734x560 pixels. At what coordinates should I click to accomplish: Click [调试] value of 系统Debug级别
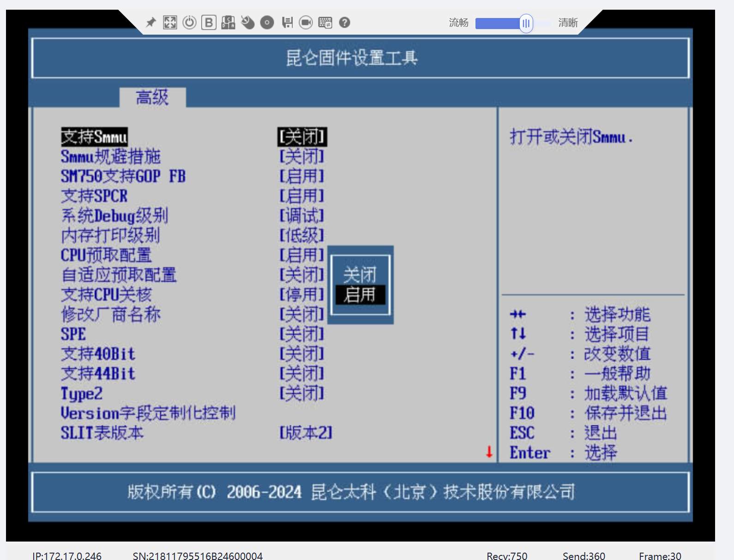coord(302,216)
